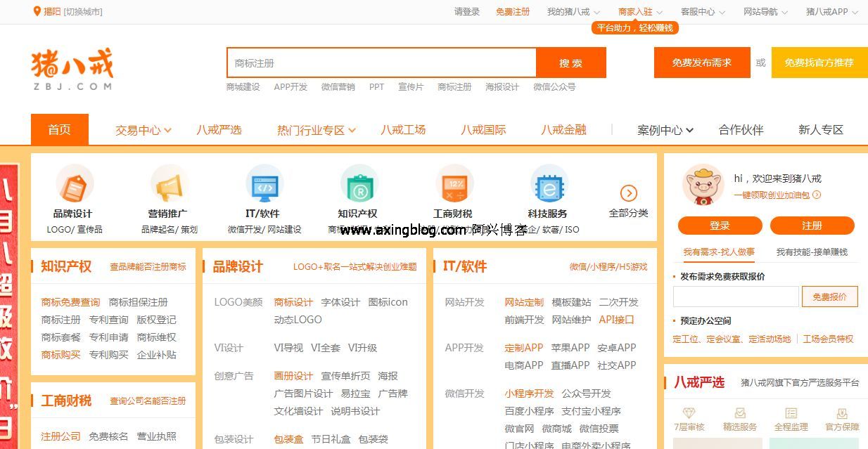The width and height of the screenshot is (868, 449).
Task: Click the 定制APP link
Action: [x=524, y=348]
